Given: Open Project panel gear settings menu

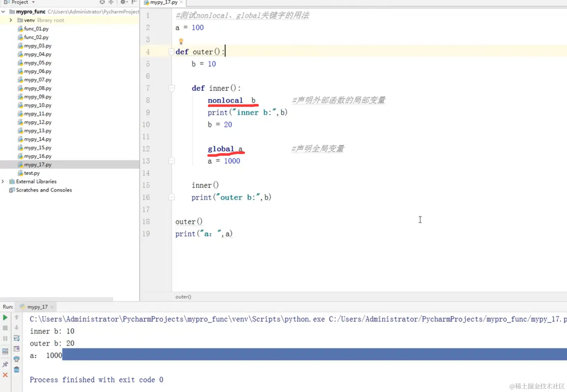Looking at the screenshot, I should coord(123,2).
